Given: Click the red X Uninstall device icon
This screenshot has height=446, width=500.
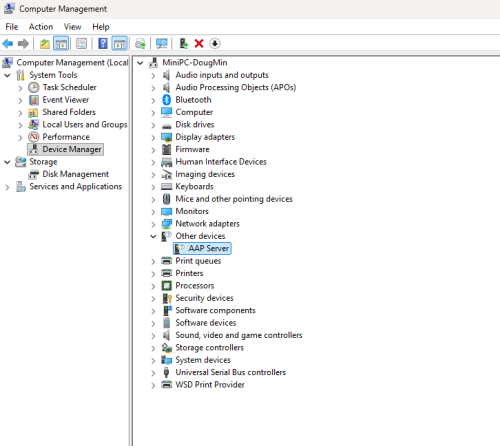Looking at the screenshot, I should [199, 44].
